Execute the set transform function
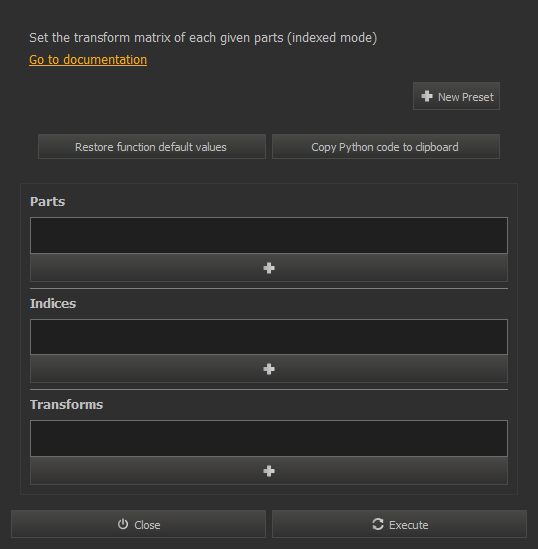Image resolution: width=538 pixels, height=549 pixels. 399,524
